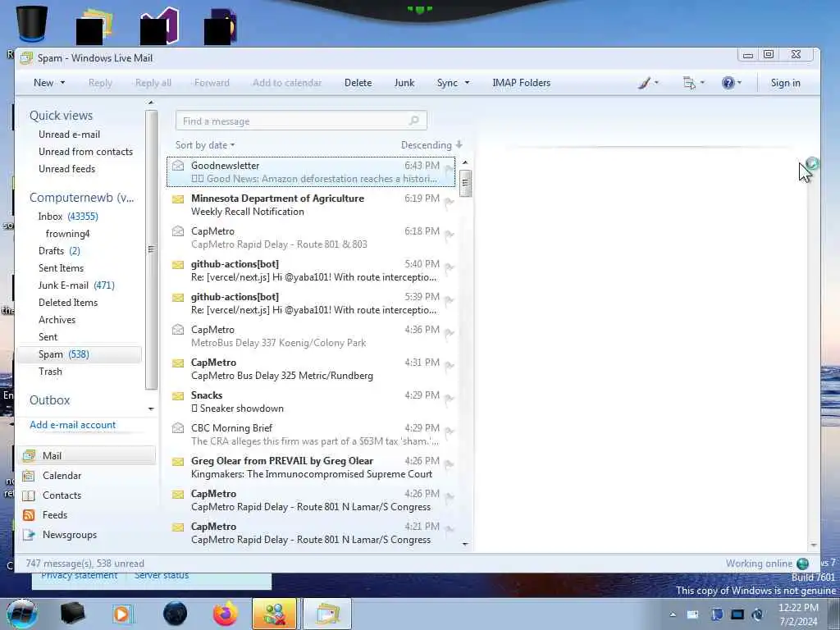This screenshot has height=630, width=840.
Task: Open the layout menus icon
Action: [x=694, y=83]
